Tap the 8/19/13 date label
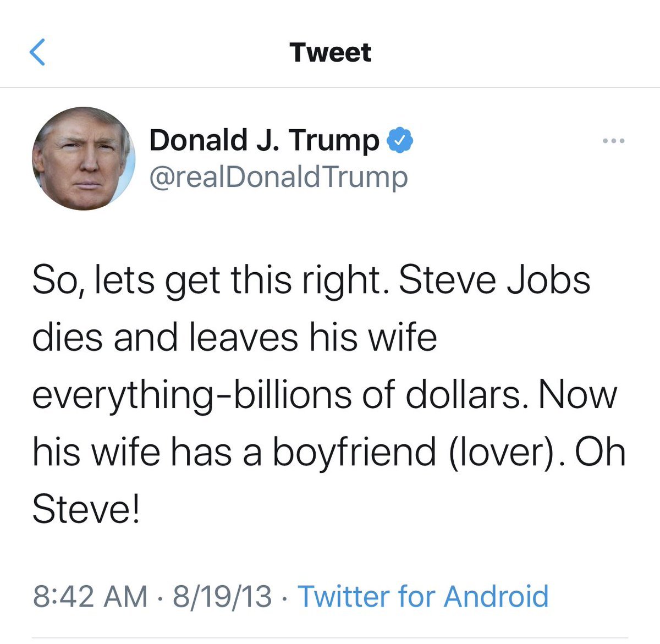This screenshot has height=644, width=660. 222,597
